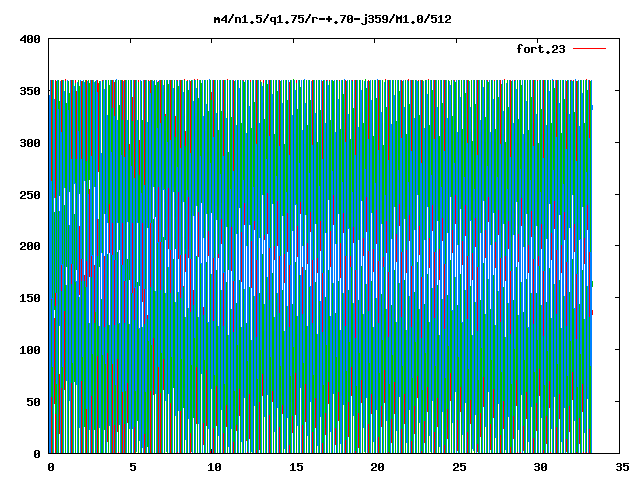Click the x-axis label 10

tap(214, 467)
